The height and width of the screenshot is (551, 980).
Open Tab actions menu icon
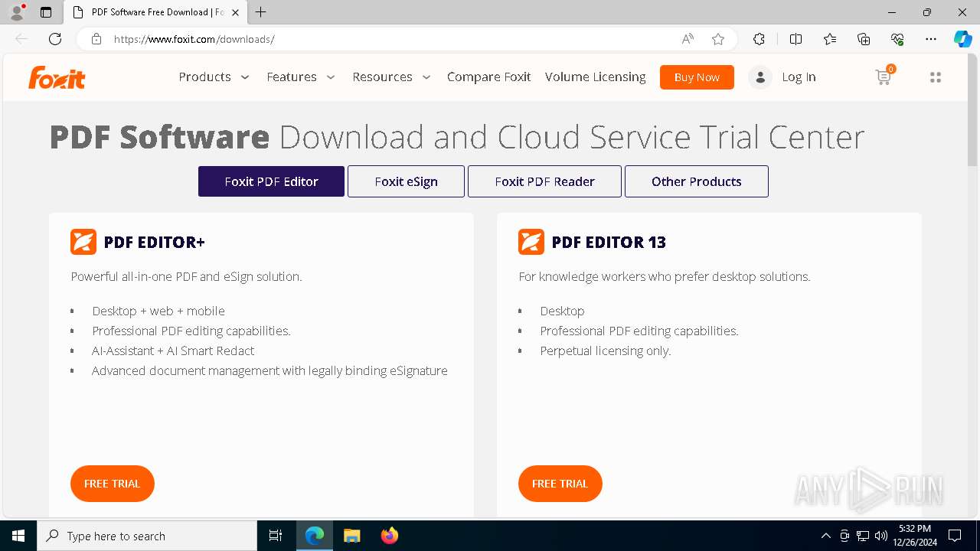click(46, 12)
